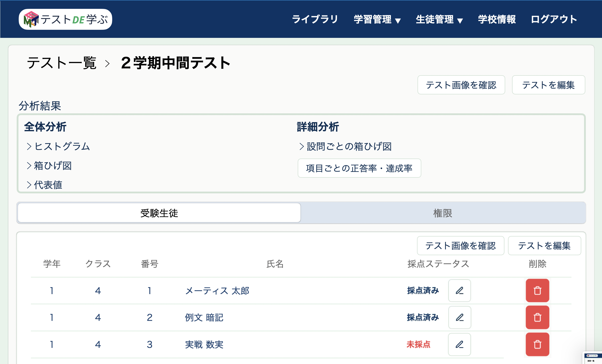Click the テストDE学ぶ logo
The image size is (602, 364).
pos(65,19)
